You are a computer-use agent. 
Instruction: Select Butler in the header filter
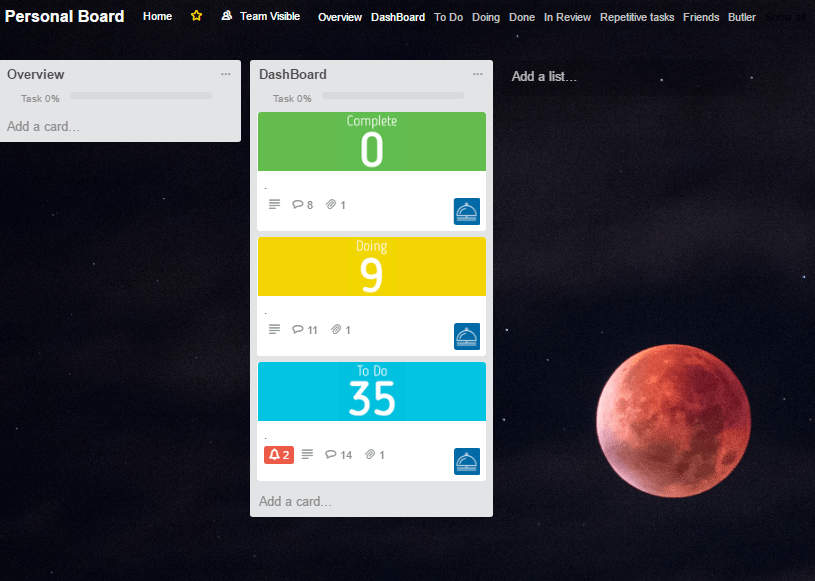742,17
